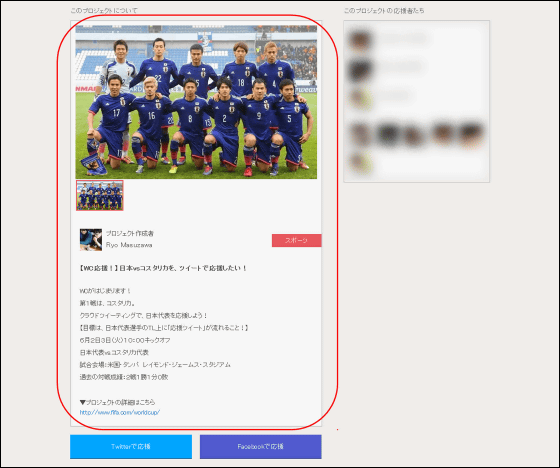Click the 【目標は、日本代表選手 goal line
Viewport: 560px width, 468px height.
[x=164, y=328]
